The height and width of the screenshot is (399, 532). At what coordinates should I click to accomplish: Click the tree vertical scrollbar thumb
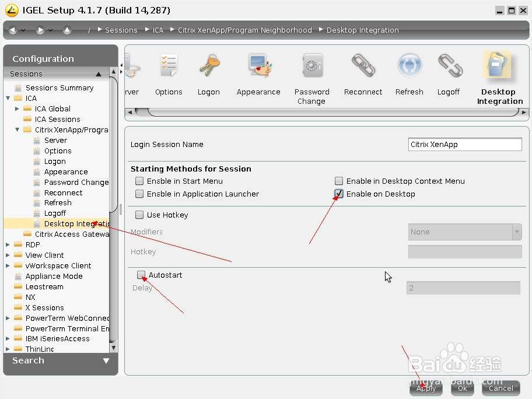tap(114, 144)
